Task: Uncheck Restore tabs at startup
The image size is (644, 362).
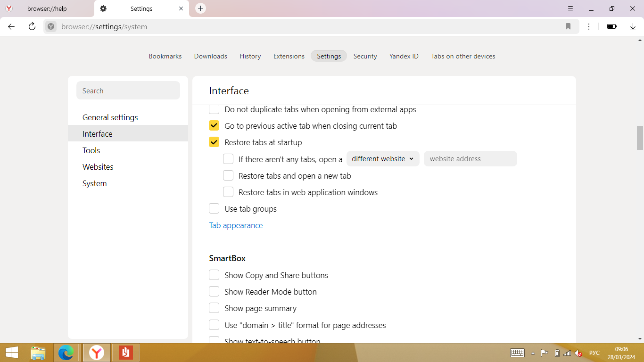Action: 214,142
